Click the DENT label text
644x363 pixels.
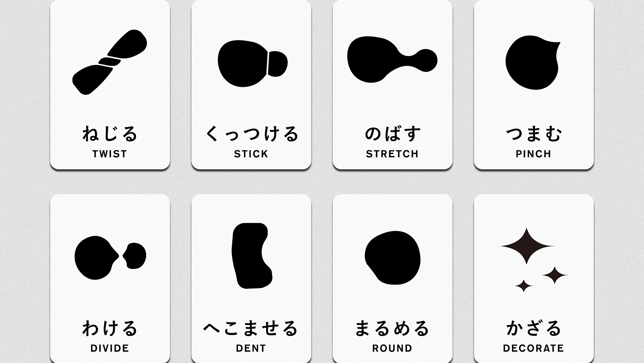(x=251, y=348)
